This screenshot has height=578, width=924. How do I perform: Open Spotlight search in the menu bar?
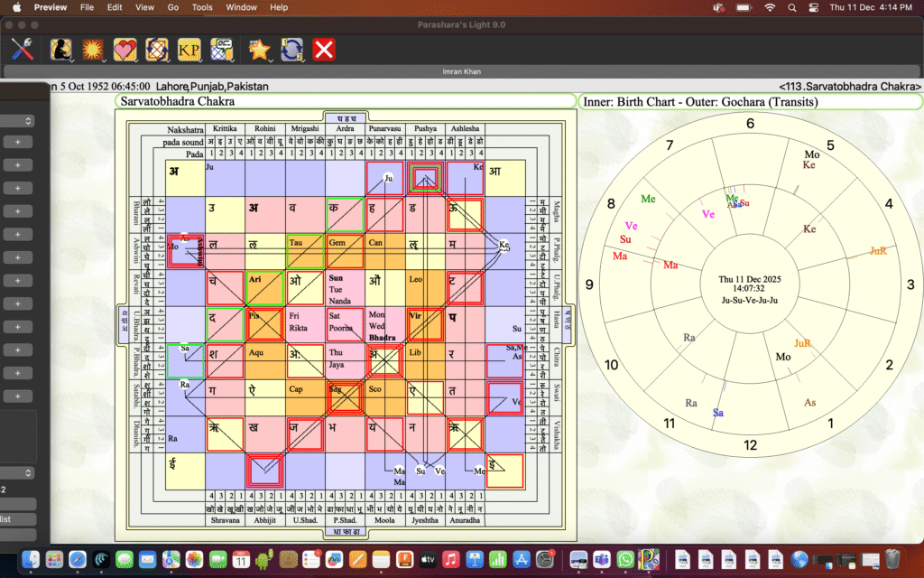(x=791, y=7)
